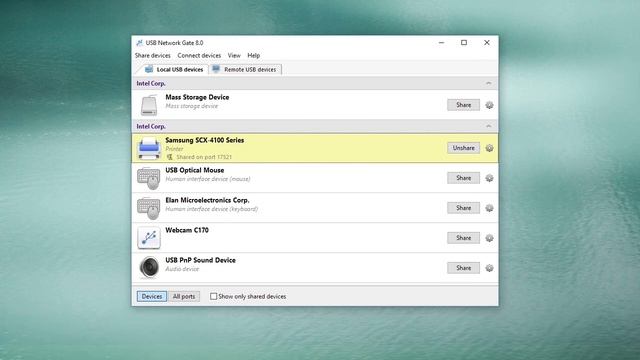This screenshot has width=640, height=360.
Task: Click the USB Optical Mouse device icon
Action: click(149, 178)
